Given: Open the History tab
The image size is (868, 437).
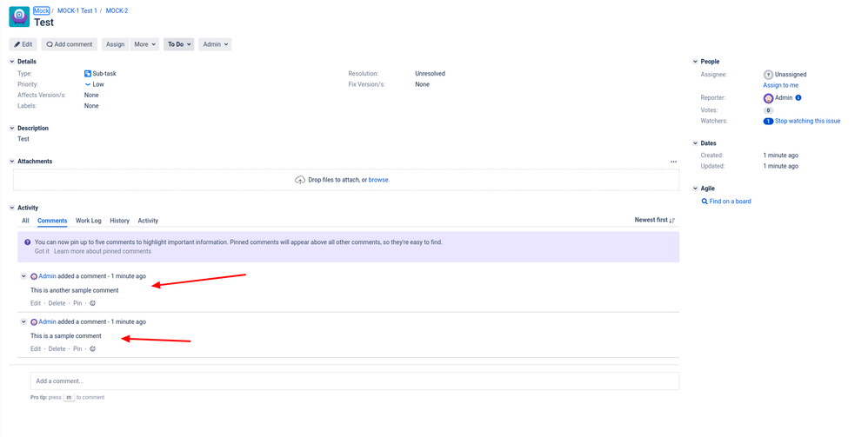Looking at the screenshot, I should pyautogui.click(x=119, y=221).
